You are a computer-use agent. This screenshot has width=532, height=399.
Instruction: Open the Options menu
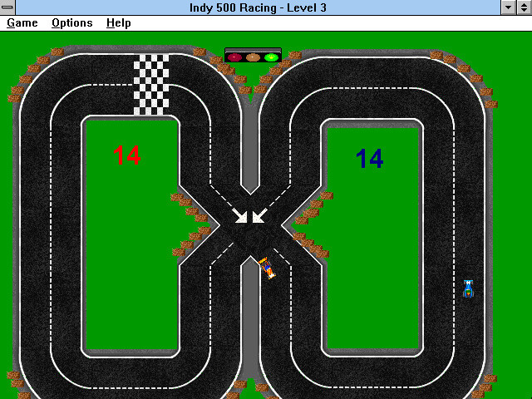[72, 23]
